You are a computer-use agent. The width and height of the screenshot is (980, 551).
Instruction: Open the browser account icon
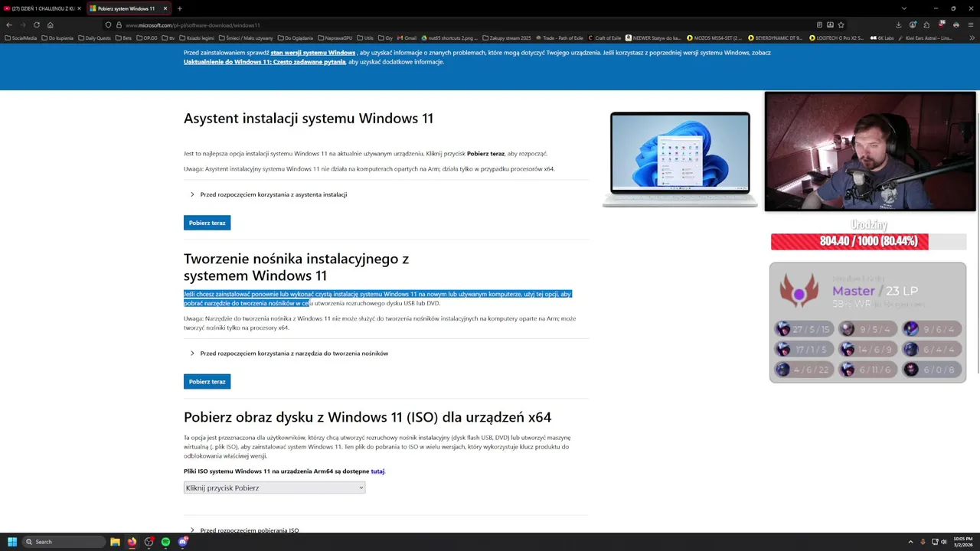pyautogui.click(x=913, y=24)
